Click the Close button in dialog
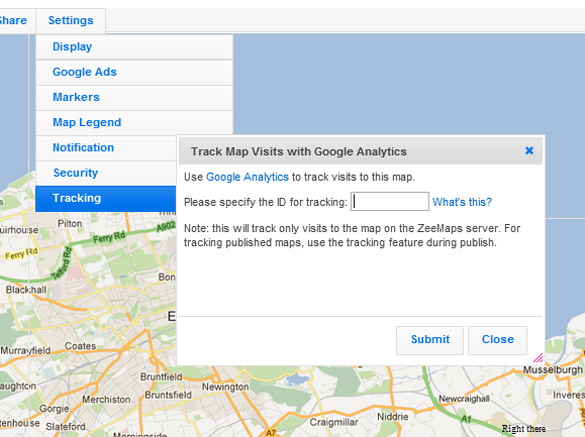Viewport: 585px width, 437px height. 498,340
